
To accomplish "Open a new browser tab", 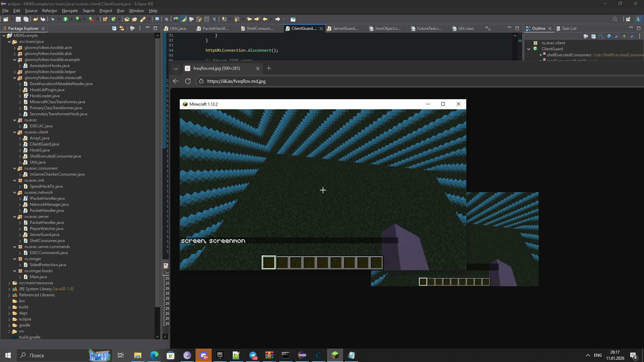I will click(269, 68).
